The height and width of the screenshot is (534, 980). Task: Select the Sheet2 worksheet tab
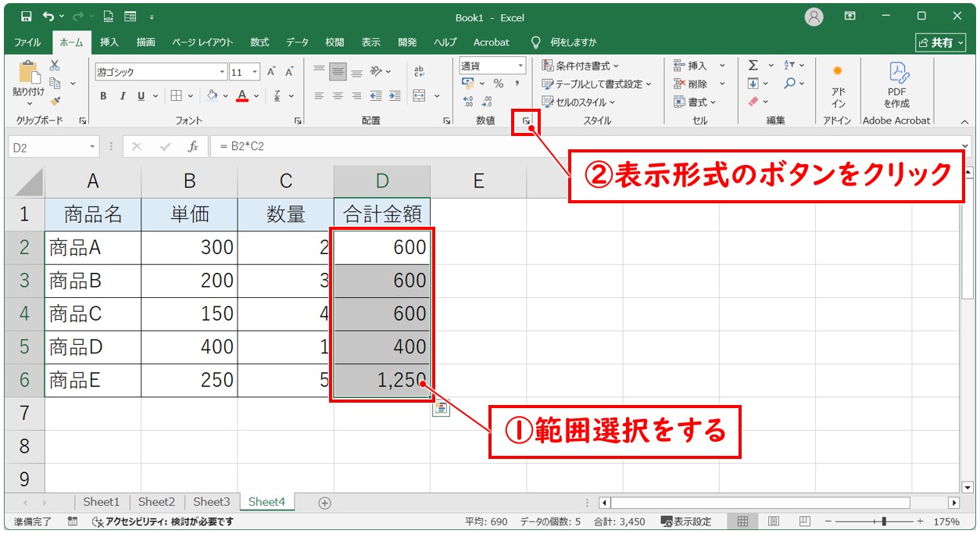coord(156,501)
